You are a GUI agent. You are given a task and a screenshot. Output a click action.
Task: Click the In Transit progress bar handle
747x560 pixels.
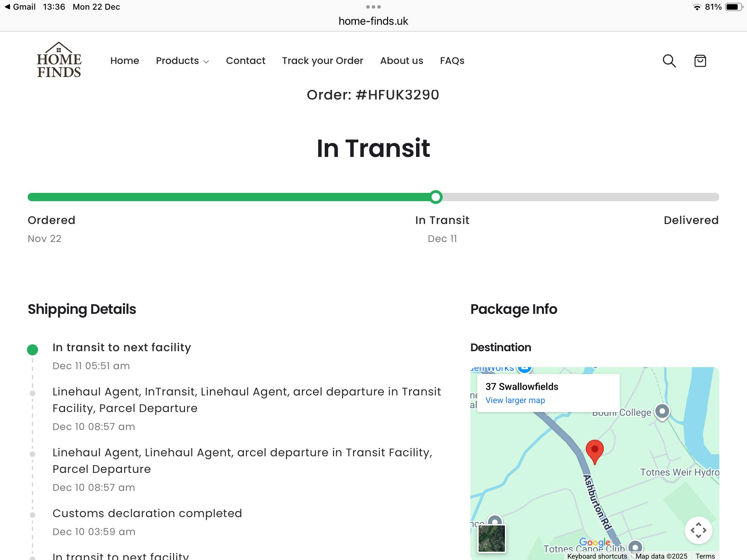[x=436, y=197]
